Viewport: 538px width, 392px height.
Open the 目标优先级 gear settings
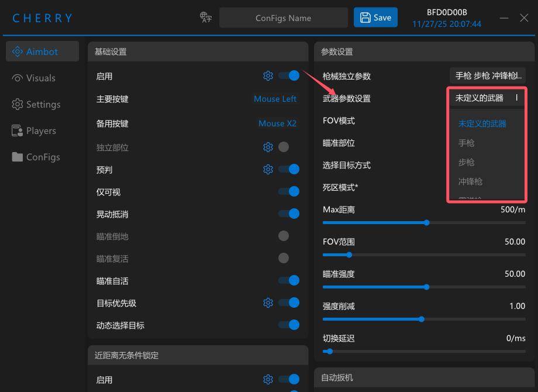pyautogui.click(x=268, y=302)
